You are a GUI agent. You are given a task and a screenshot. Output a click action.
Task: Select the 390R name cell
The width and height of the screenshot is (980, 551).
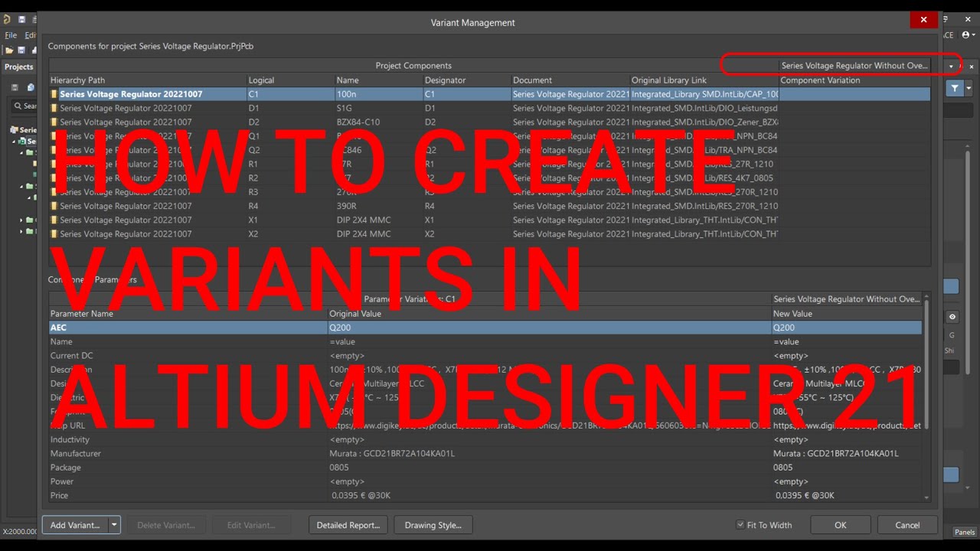tap(379, 206)
